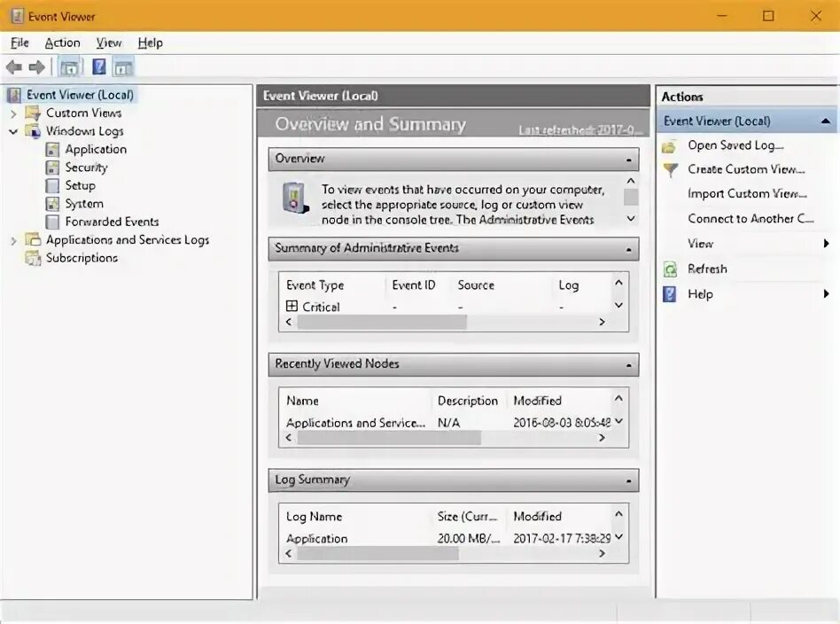Click the Custom Views folder icon
This screenshot has height=624, width=840.
(x=33, y=113)
